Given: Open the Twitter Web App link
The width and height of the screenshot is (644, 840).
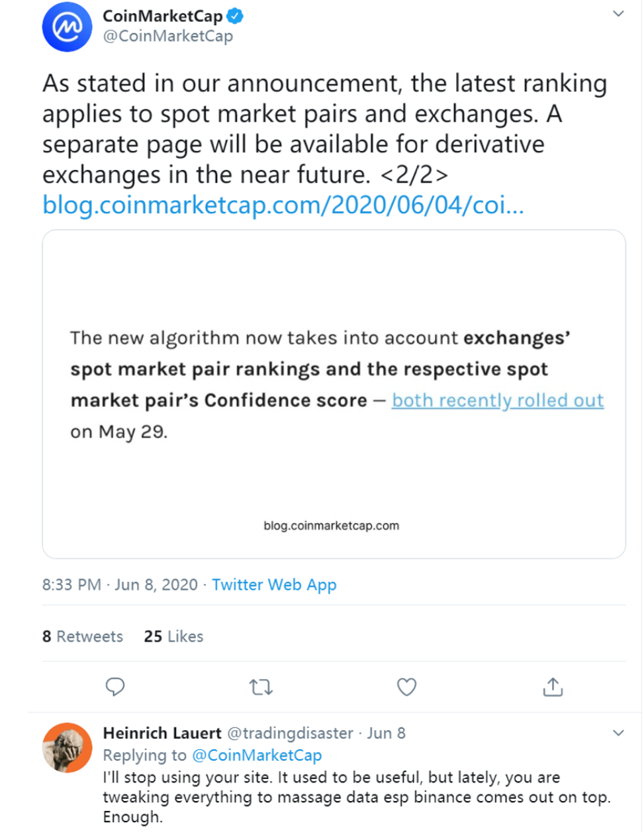Looking at the screenshot, I should click(x=274, y=585).
